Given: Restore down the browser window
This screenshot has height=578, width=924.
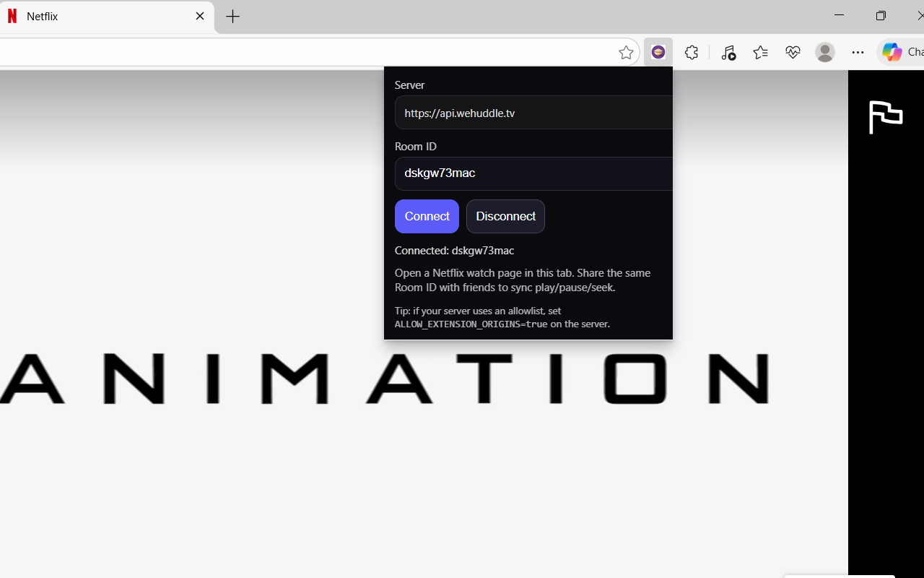Looking at the screenshot, I should click(x=881, y=16).
